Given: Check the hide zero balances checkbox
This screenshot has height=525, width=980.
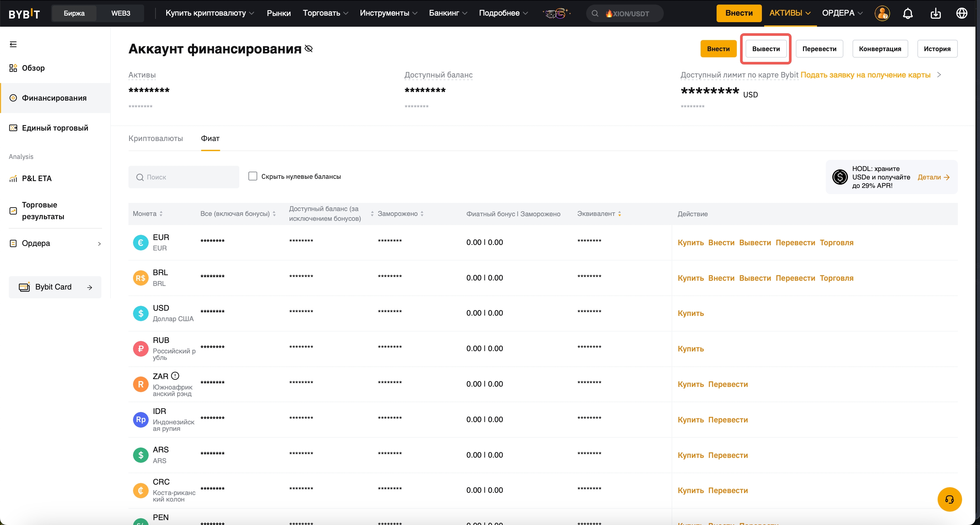Looking at the screenshot, I should (253, 177).
